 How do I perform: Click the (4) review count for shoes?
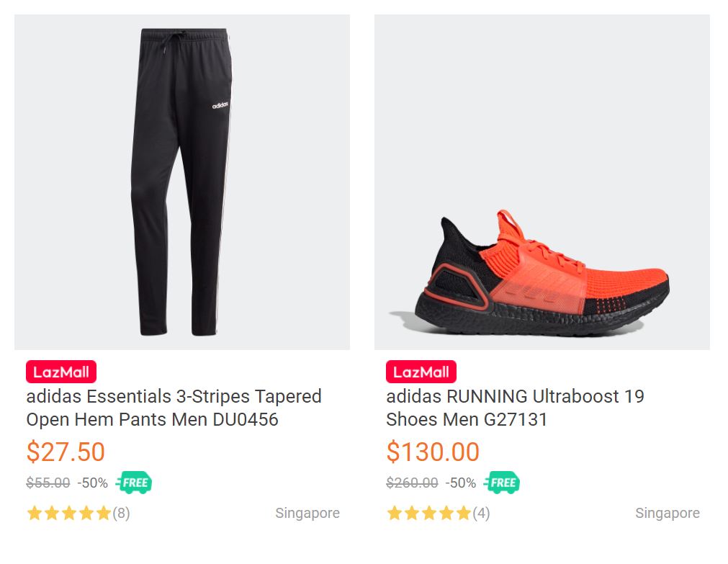482,514
